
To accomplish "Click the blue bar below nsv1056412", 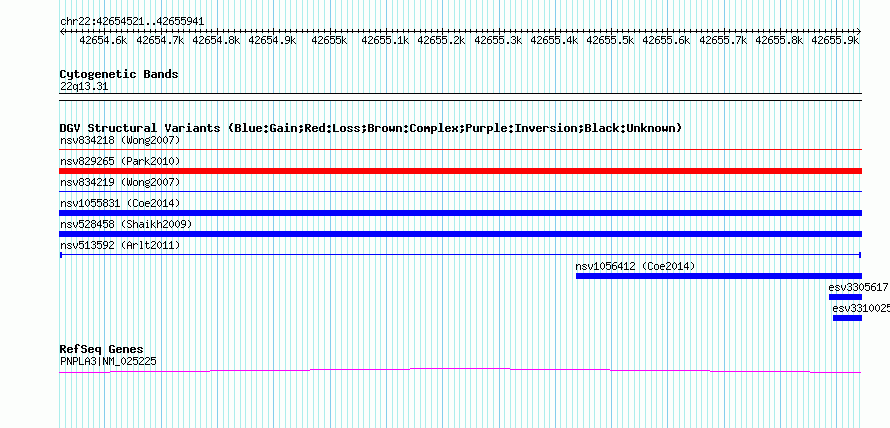I will (719, 276).
